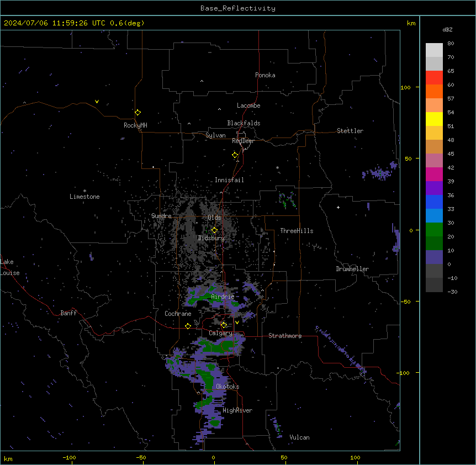Click the Lake Louise label

(10, 267)
